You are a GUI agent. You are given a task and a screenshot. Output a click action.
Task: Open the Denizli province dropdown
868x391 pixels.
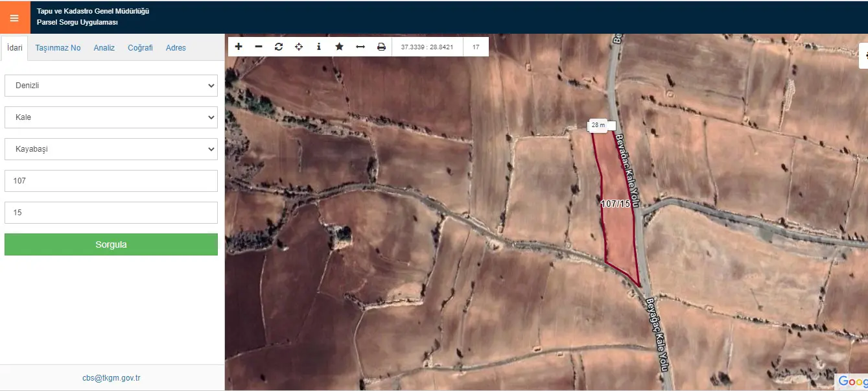point(111,86)
